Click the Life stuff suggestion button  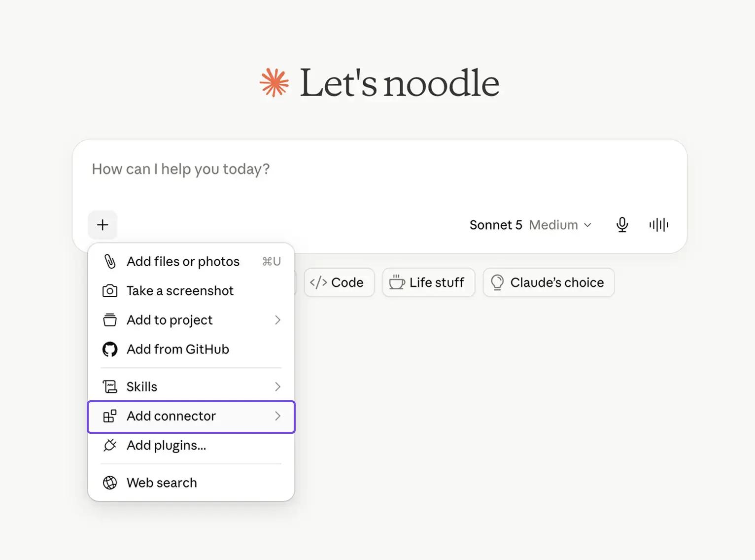tap(428, 282)
